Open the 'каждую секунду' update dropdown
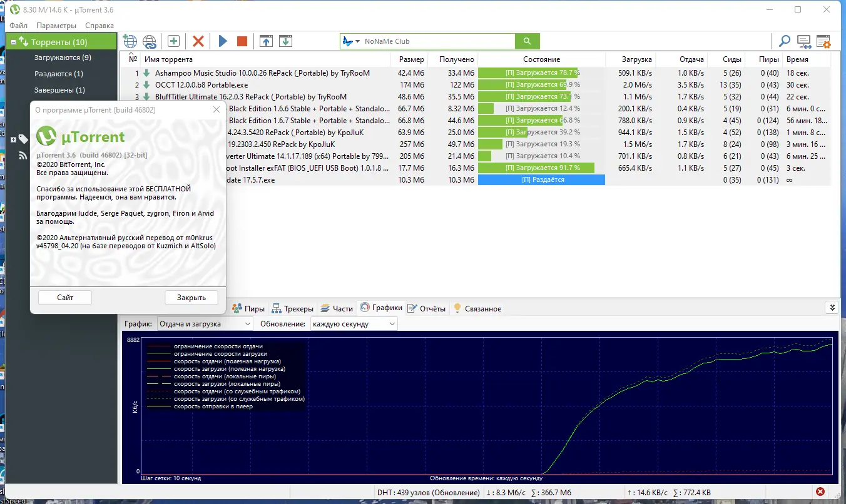 [354, 324]
